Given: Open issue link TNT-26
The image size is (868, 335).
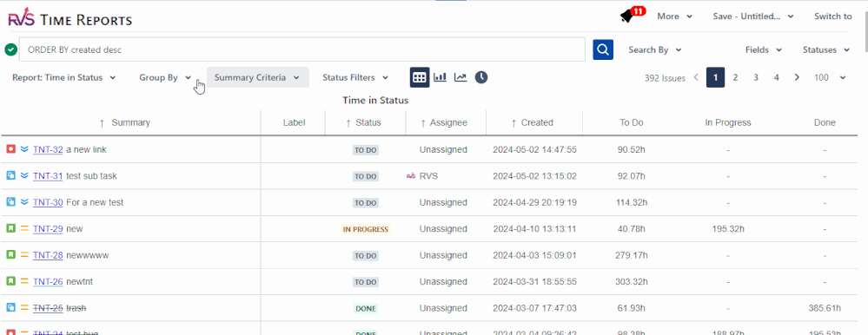Looking at the screenshot, I should point(48,281).
